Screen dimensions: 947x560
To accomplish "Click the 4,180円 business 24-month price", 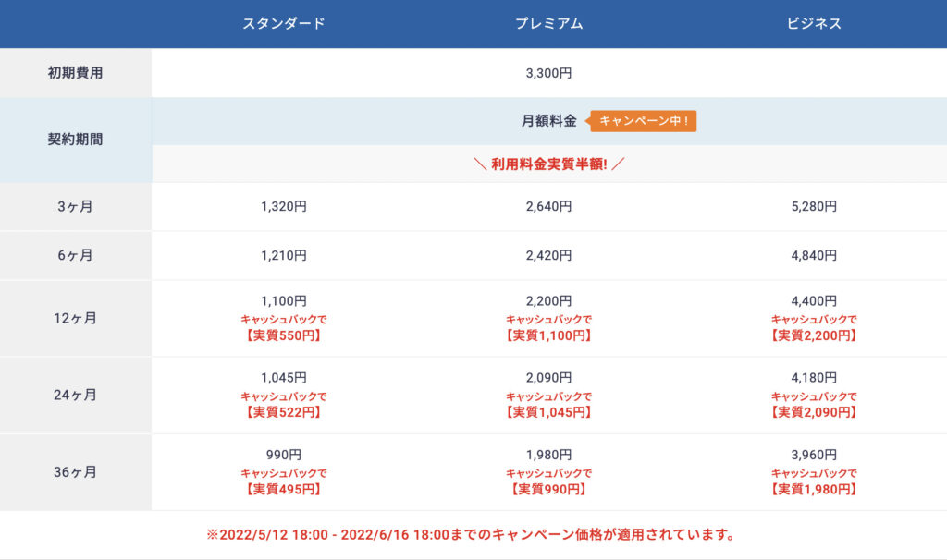I will tap(814, 378).
